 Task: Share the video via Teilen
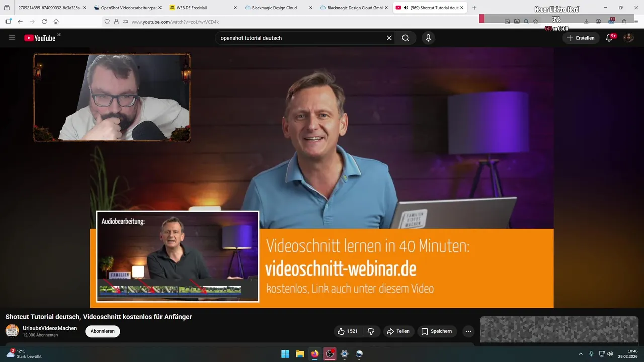pyautogui.click(x=398, y=331)
